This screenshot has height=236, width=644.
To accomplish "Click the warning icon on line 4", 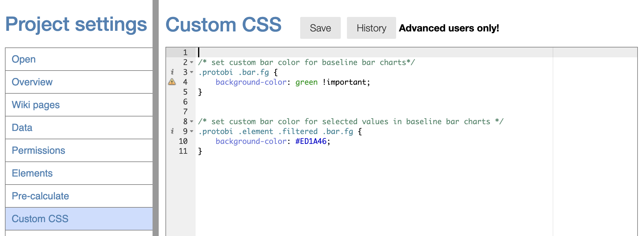I will [x=172, y=82].
